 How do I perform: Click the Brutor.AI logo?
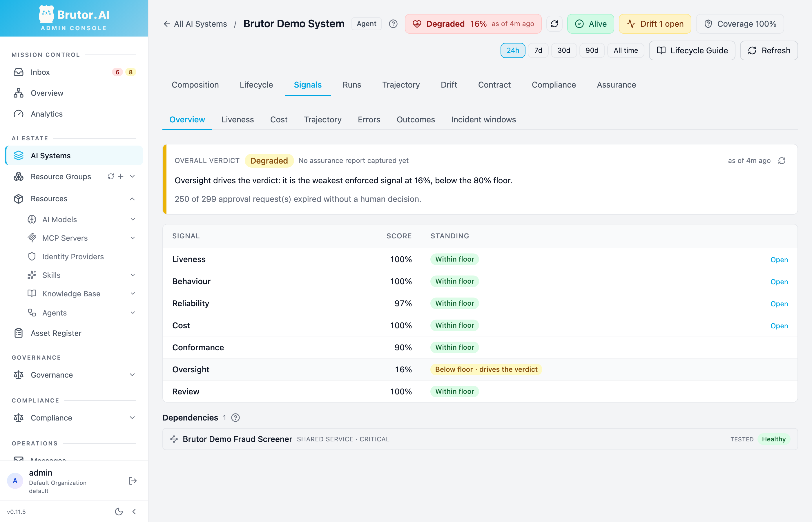click(74, 18)
